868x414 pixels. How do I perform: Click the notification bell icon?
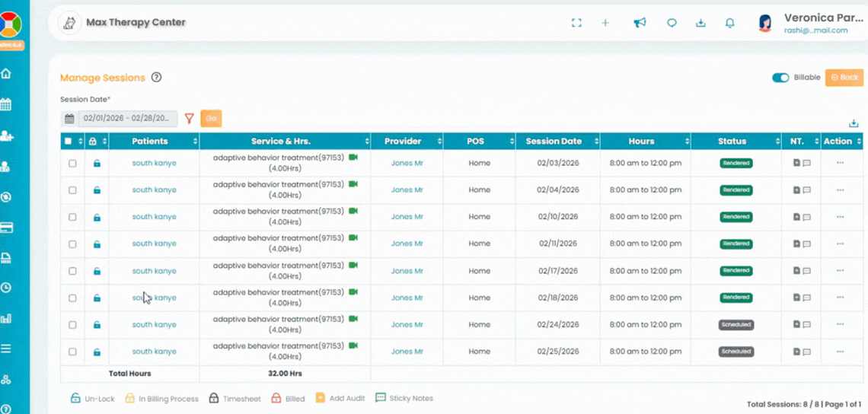click(x=729, y=23)
